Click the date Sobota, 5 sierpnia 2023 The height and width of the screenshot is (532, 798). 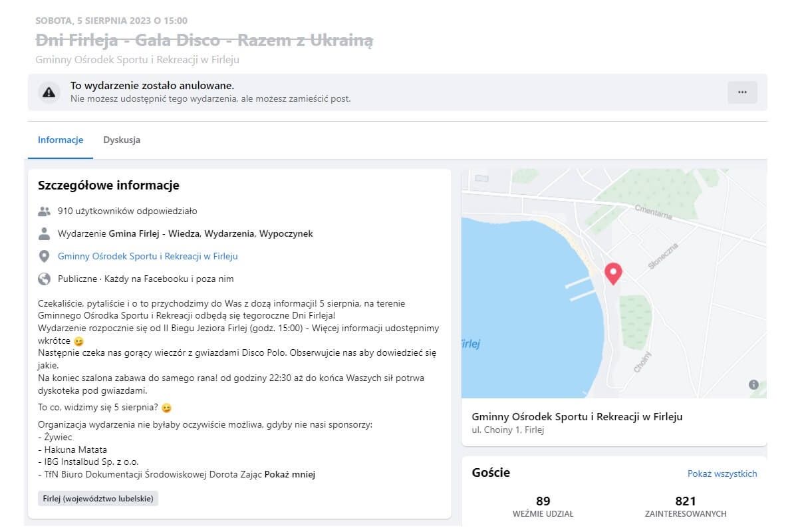click(x=112, y=21)
